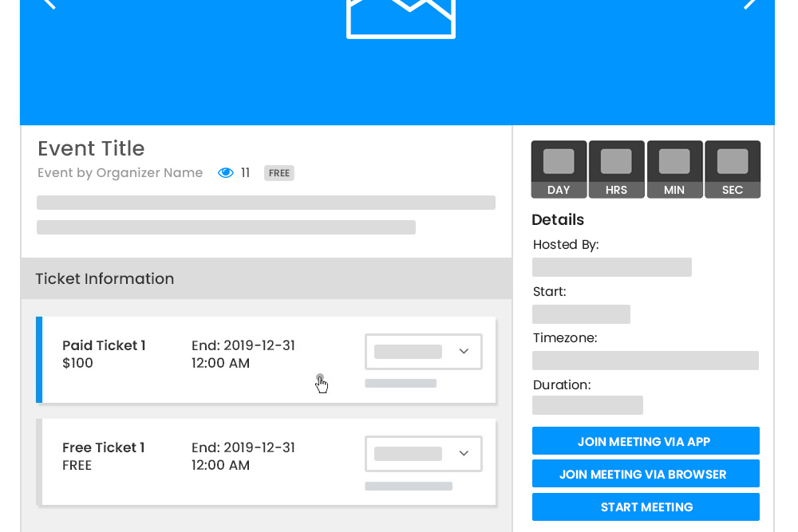Screen dimensions: 798x532
Task: Click the previous banner slide arrow
Action: [x=49, y=4]
